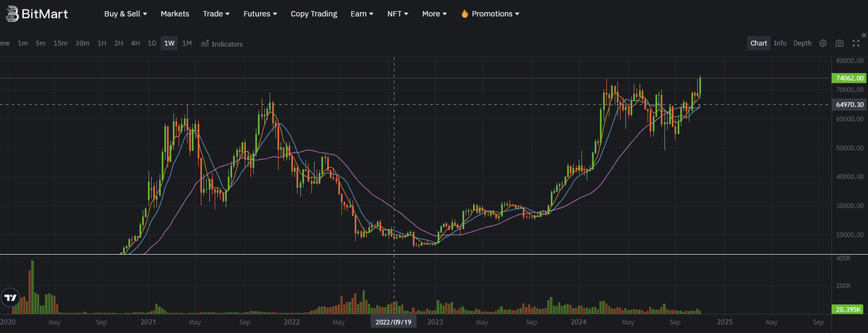868x333 pixels.
Task: Select the 15m timeframe
Action: pos(60,43)
